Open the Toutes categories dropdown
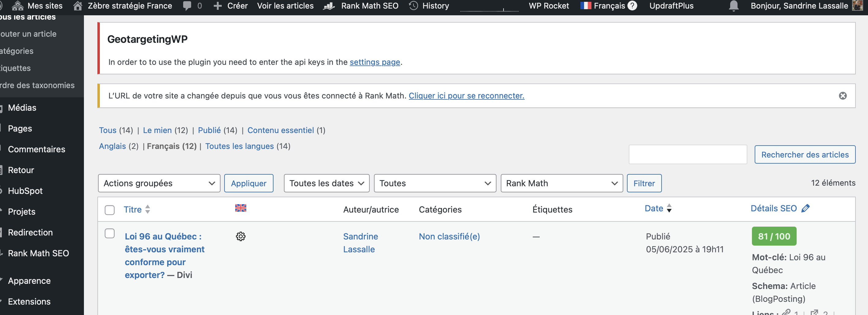 pos(435,183)
